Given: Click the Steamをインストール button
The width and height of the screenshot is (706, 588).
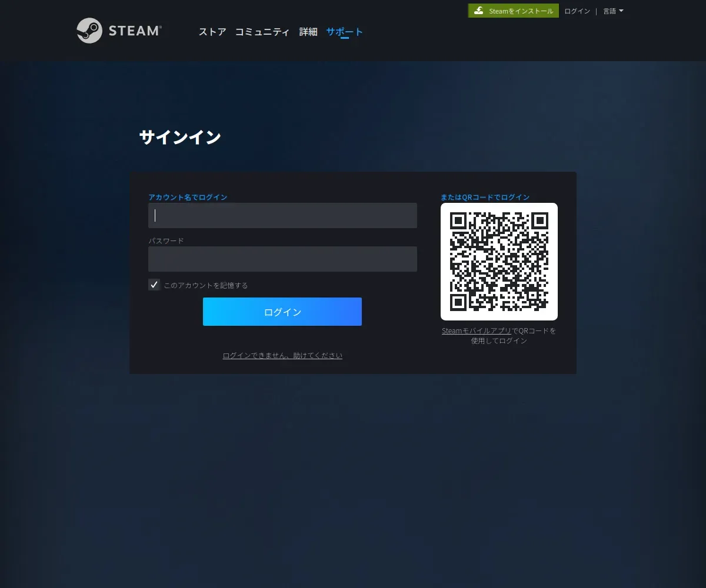Looking at the screenshot, I should (514, 11).
